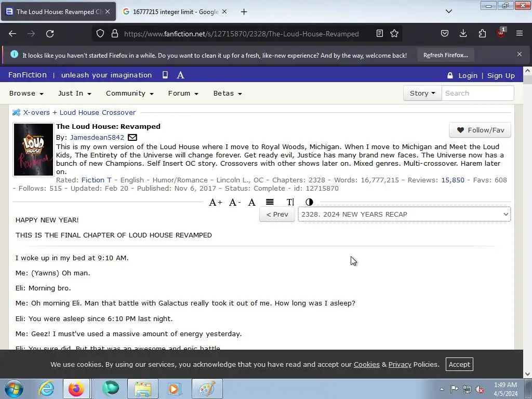
Task: Open the X-overs category link
Action: click(36, 112)
